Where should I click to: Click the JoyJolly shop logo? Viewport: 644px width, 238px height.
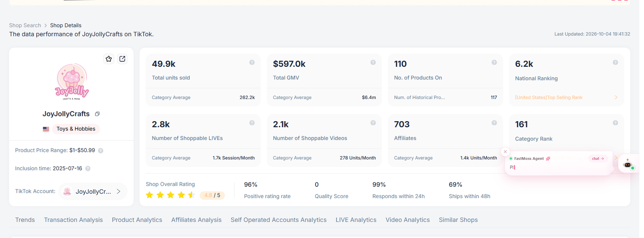click(x=72, y=81)
